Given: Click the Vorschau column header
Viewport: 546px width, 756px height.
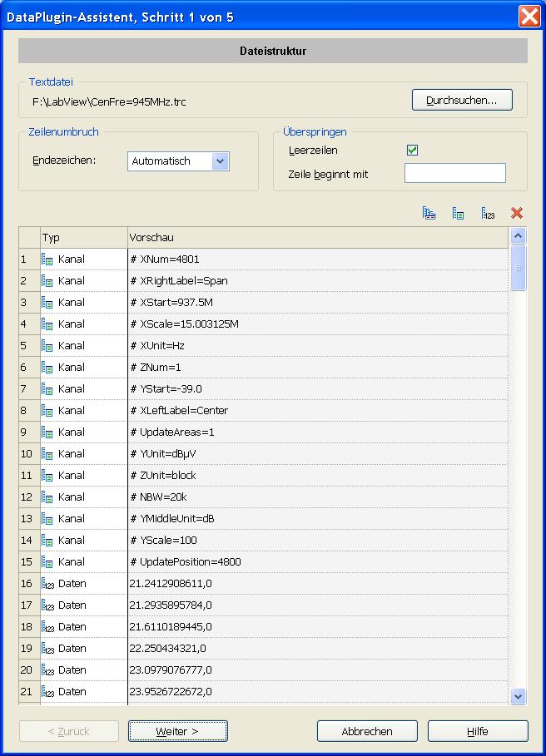Looking at the screenshot, I should [318, 238].
